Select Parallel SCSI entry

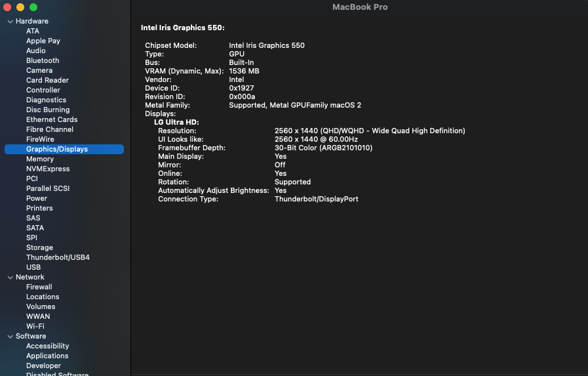point(48,188)
